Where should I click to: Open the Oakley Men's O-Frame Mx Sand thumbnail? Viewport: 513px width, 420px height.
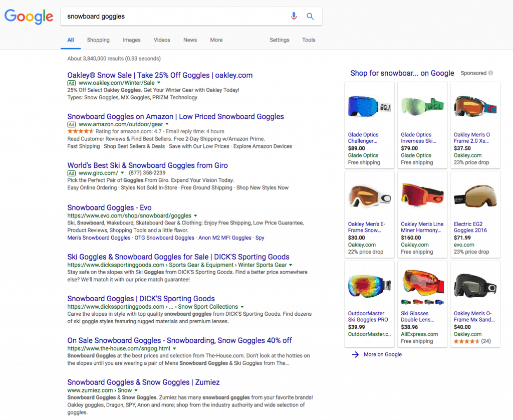(x=475, y=286)
